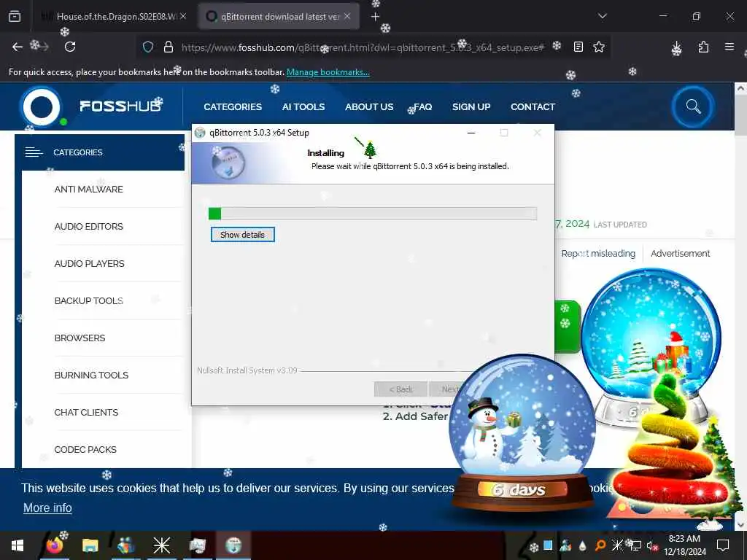Click the volume speaker tray icon
Image resolution: width=747 pixels, height=560 pixels.
click(651, 545)
